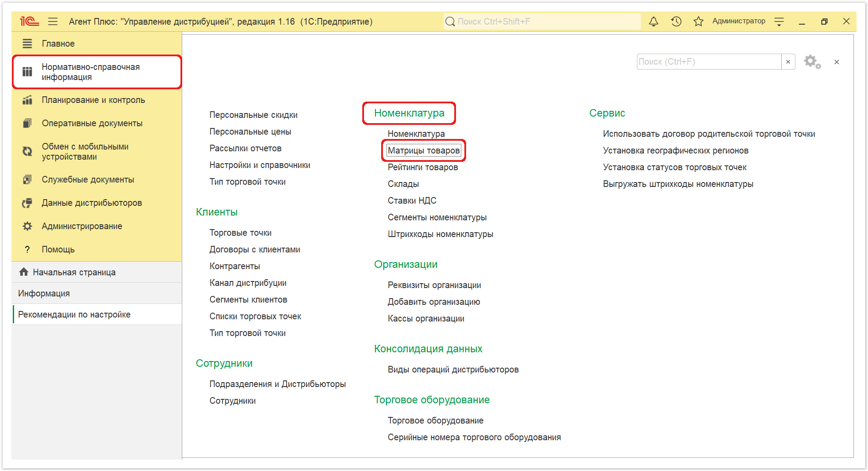Screen dimensions: 868x471
Task: Open Договоры с клиентами link
Action: pos(255,249)
